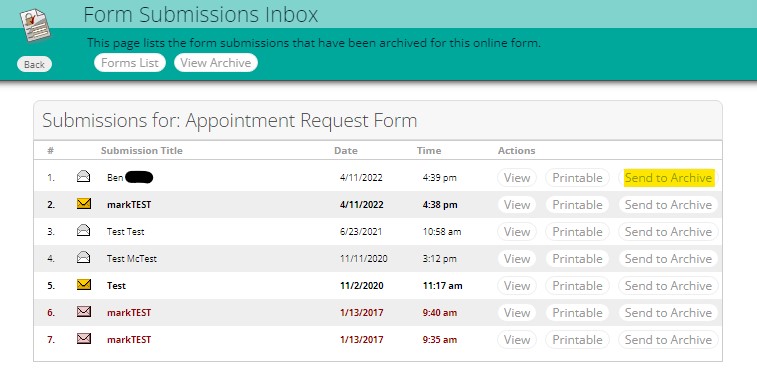Open View Archive
This screenshot has width=757, height=387.
pyautogui.click(x=216, y=63)
